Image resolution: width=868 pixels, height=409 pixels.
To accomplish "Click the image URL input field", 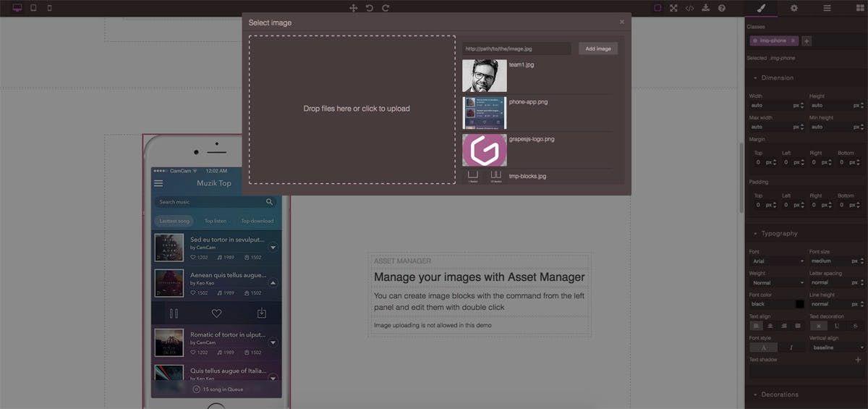I will point(516,49).
